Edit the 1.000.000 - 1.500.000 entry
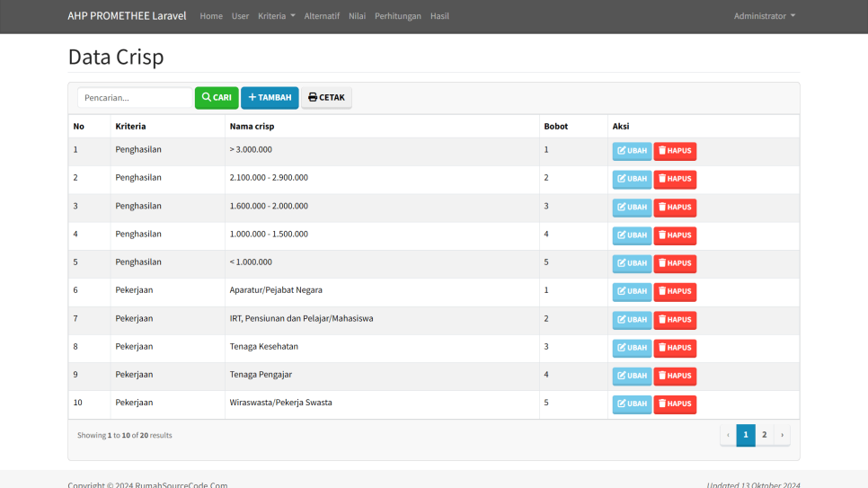Screen dimensions: 868x488 tap(632, 235)
